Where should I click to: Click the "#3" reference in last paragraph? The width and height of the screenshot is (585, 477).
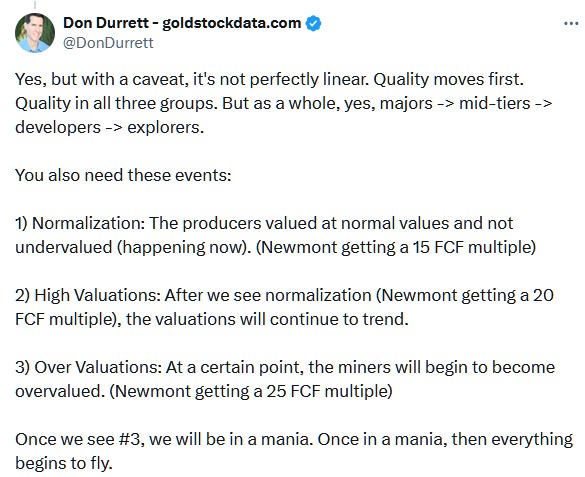(x=131, y=439)
